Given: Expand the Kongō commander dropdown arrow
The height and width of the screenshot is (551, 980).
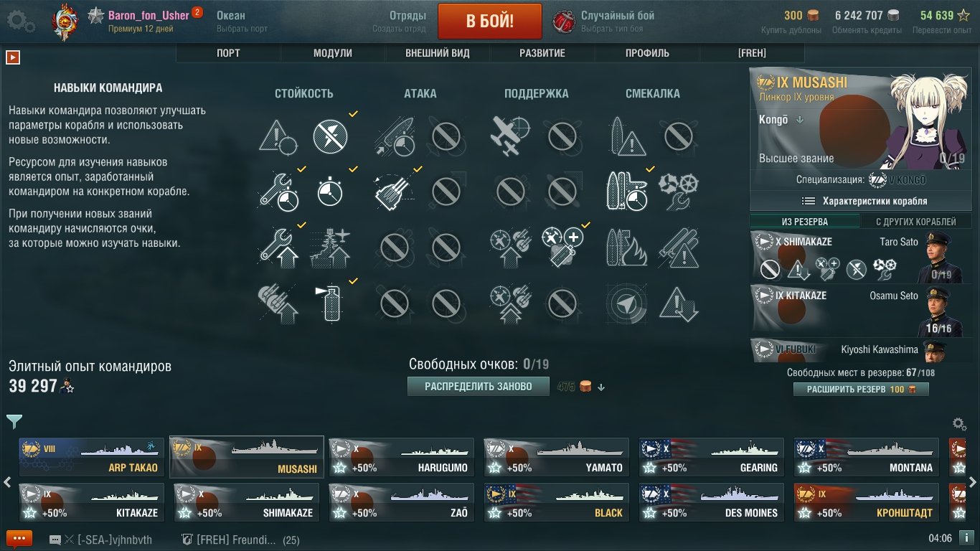Looking at the screenshot, I should coord(800,120).
